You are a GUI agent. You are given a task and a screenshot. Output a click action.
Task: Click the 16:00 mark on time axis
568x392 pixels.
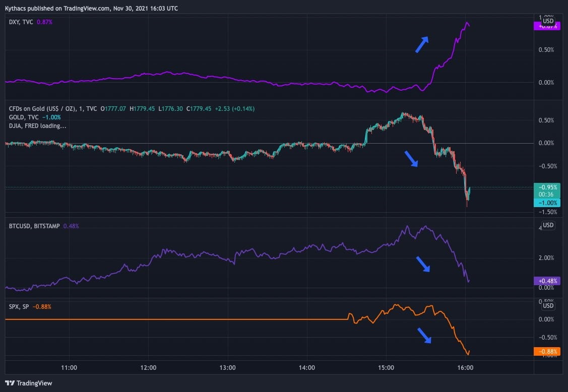465,368
